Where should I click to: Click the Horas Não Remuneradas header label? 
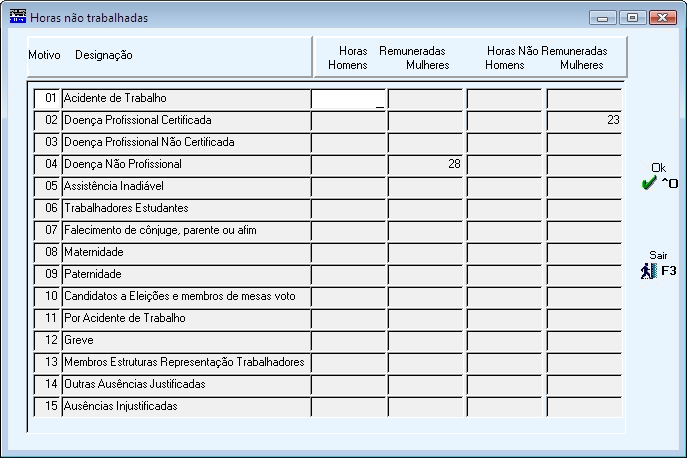pos(547,51)
